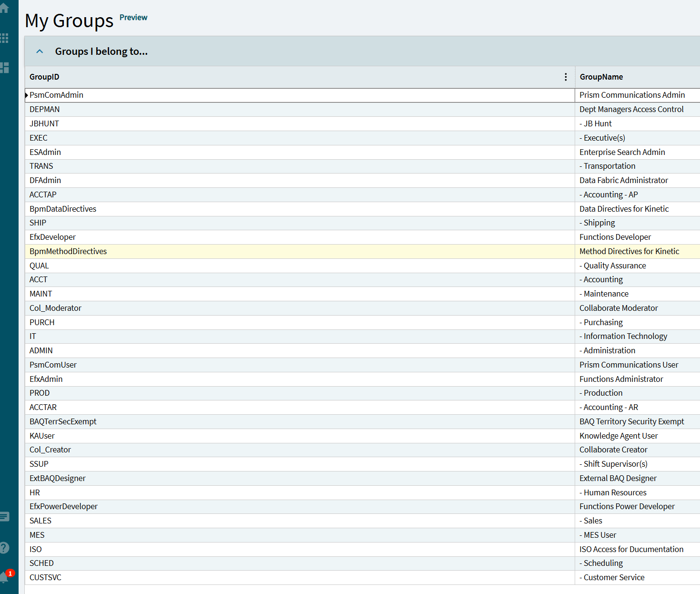
Task: Sort by the GroupID column header
Action: click(x=44, y=77)
